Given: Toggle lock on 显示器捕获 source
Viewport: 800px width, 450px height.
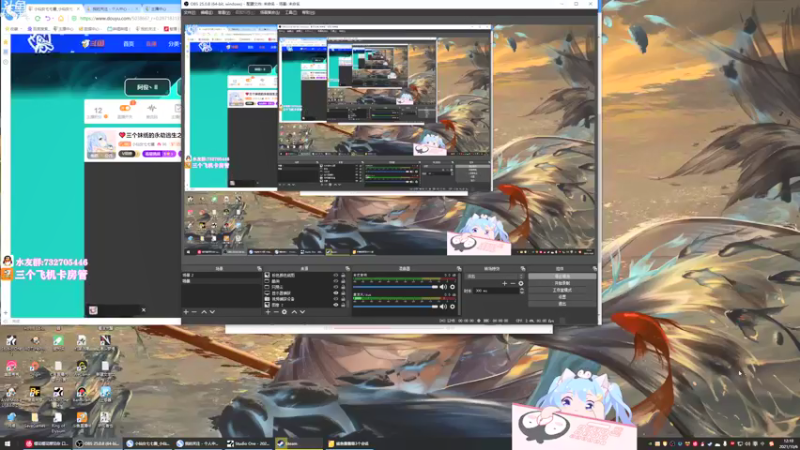Looking at the screenshot, I should (343, 293).
